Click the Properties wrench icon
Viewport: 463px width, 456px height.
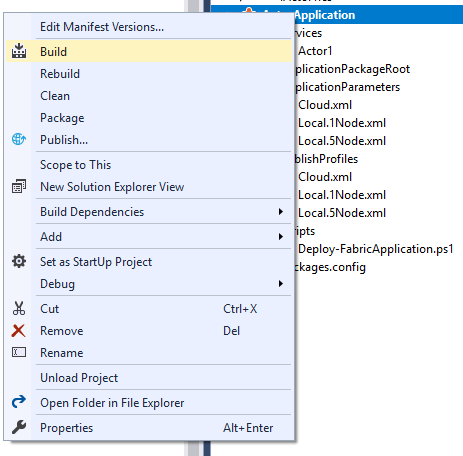(x=19, y=427)
